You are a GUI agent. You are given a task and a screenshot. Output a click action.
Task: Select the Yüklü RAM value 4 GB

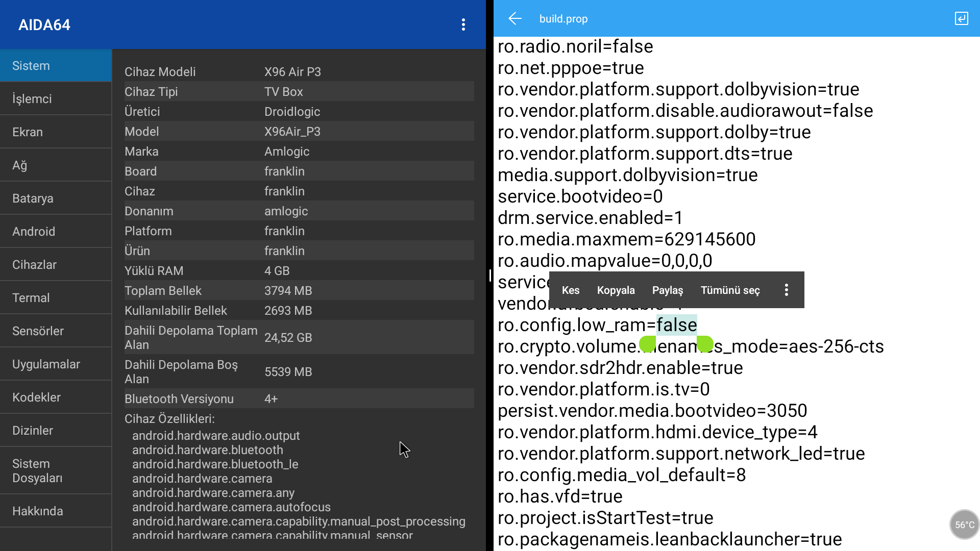point(277,271)
